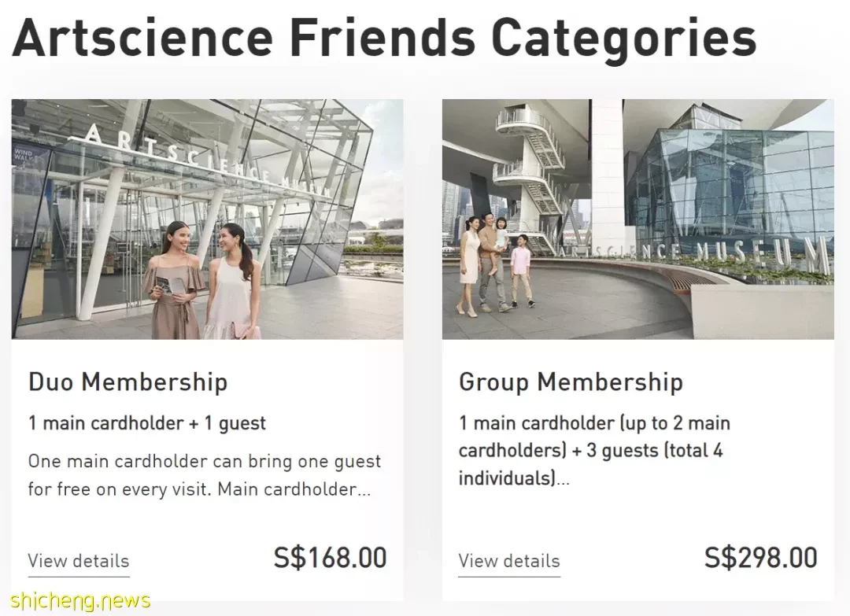850x616 pixels.
Task: Open Group Membership View details link
Action: click(x=509, y=561)
